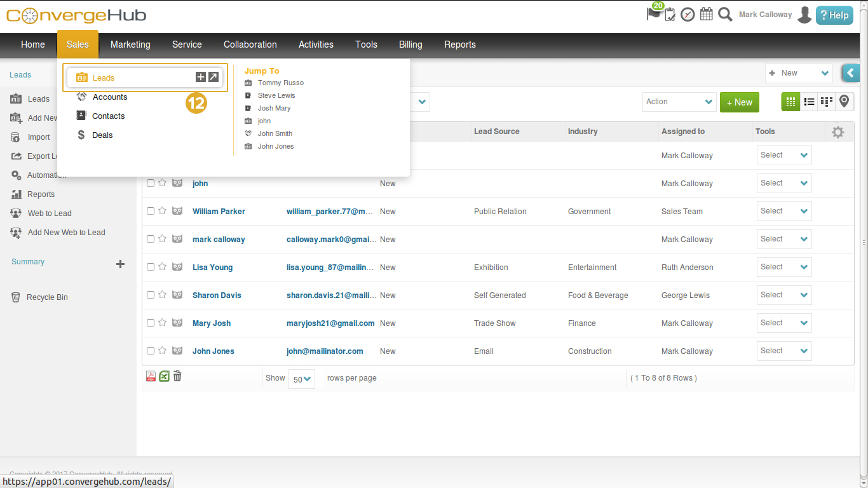Star the Lisa Young lead
Viewport: 868px width, 488px height.
click(162, 267)
